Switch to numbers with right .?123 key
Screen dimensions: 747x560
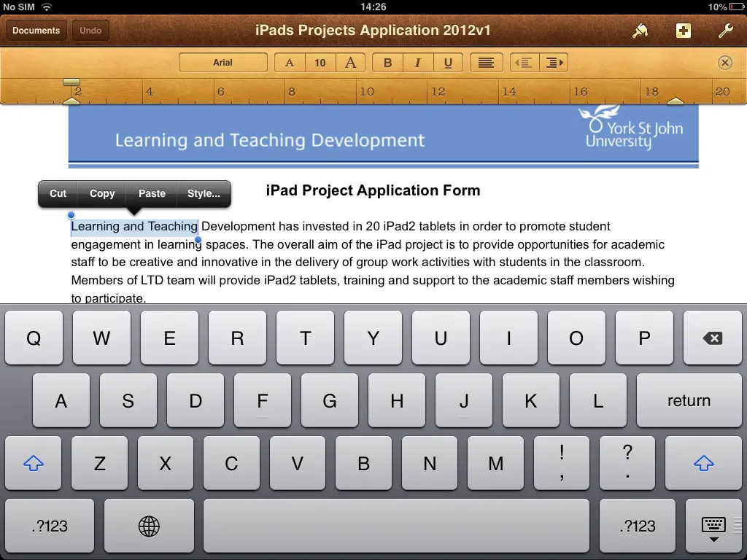click(x=638, y=526)
